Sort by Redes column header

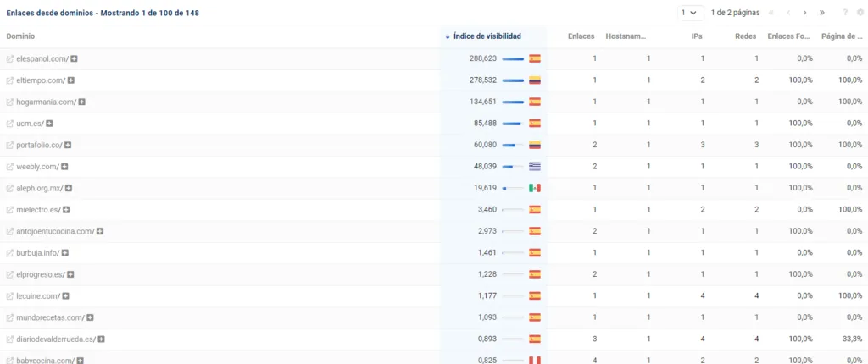[746, 36]
